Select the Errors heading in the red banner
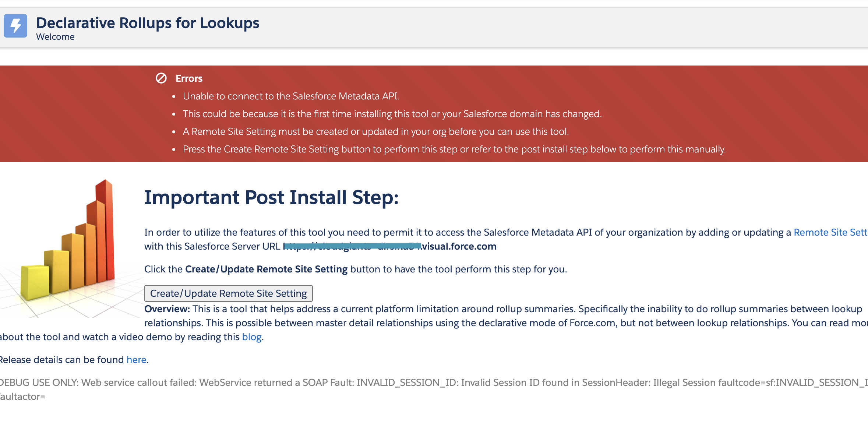868x430 pixels. 189,78
